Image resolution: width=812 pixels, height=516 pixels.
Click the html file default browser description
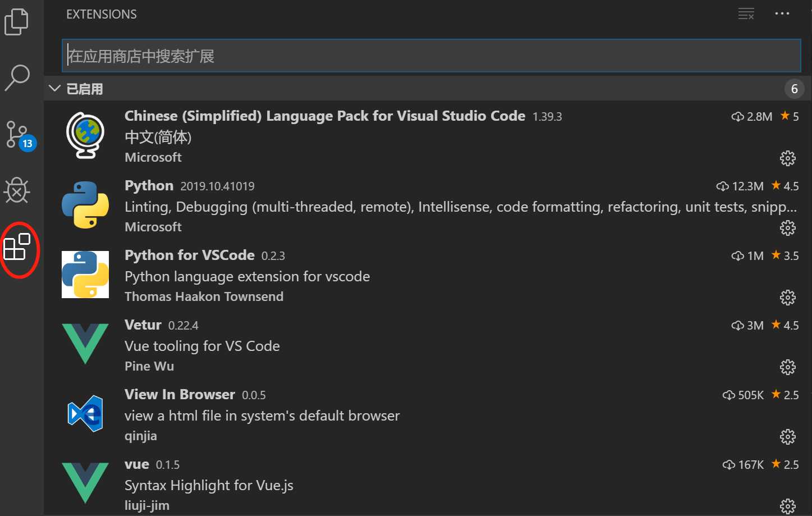click(x=262, y=416)
